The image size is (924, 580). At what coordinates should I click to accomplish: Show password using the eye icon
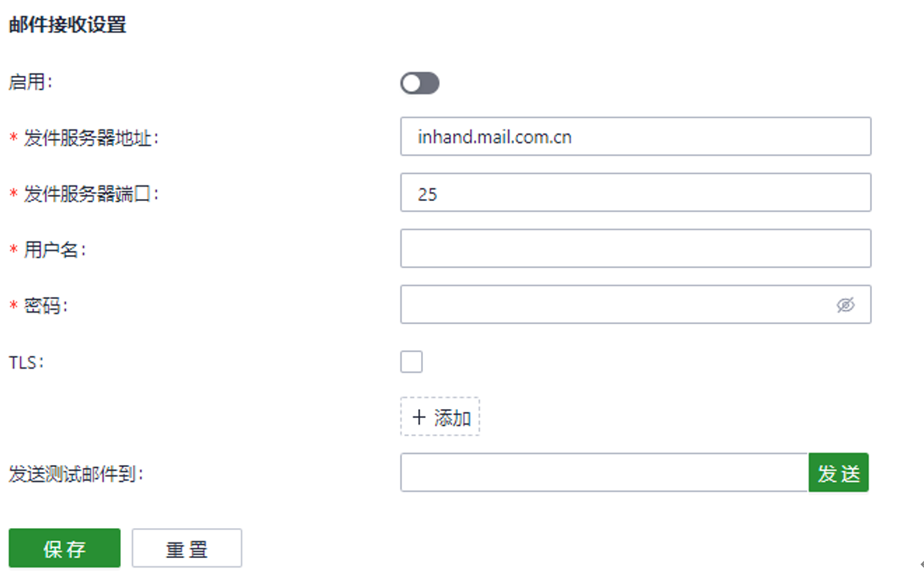click(845, 305)
